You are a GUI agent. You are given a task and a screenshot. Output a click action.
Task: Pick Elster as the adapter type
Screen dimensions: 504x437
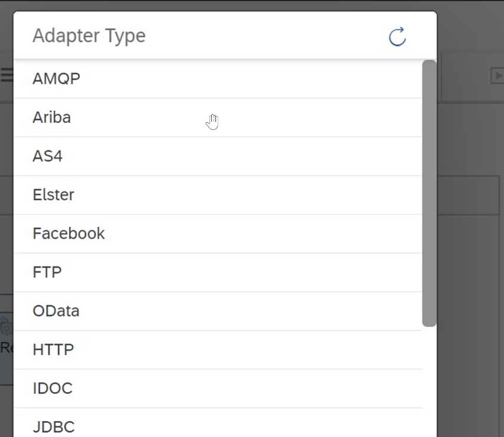218,195
